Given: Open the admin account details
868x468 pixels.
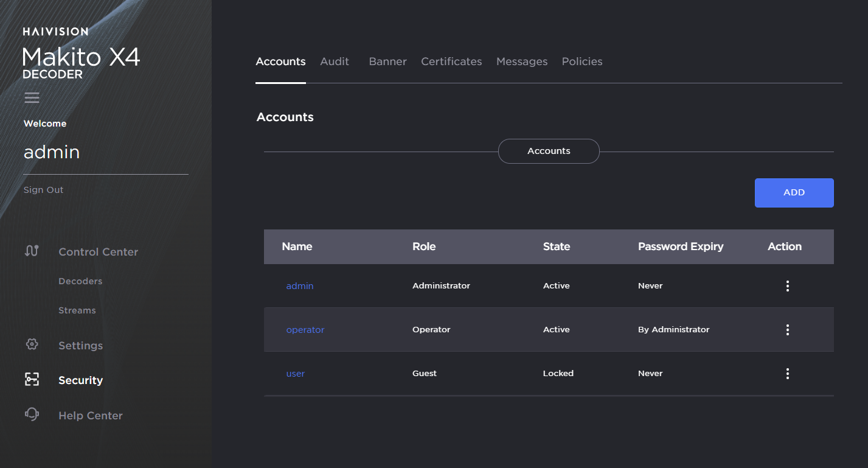Looking at the screenshot, I should pos(299,285).
